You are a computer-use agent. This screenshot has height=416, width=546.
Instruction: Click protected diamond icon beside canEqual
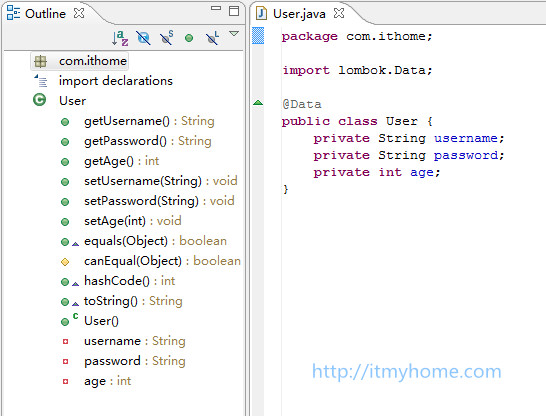pos(65,262)
